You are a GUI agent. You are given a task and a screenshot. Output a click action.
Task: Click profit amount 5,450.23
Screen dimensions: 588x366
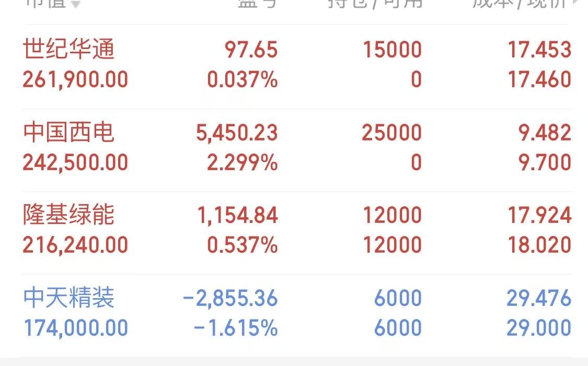coord(237,133)
